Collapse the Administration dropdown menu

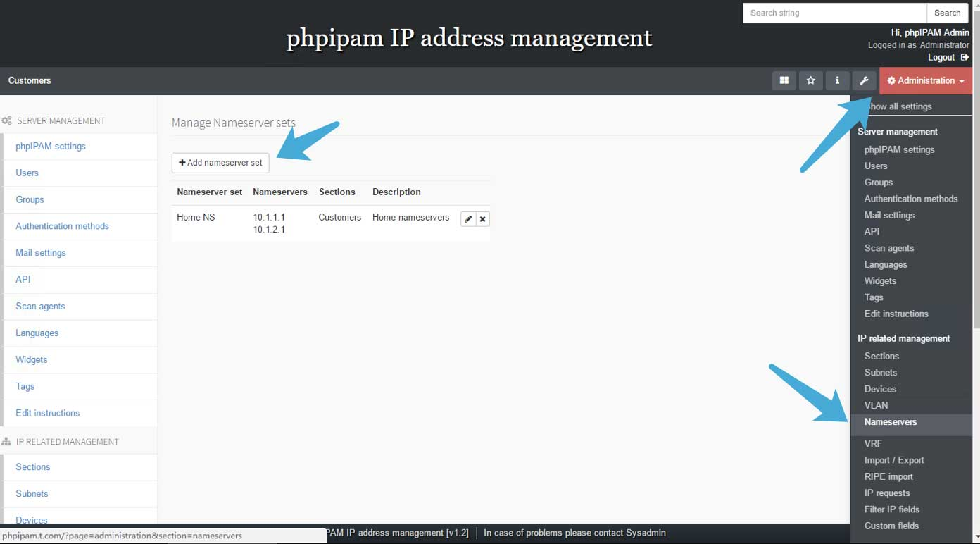coord(926,80)
